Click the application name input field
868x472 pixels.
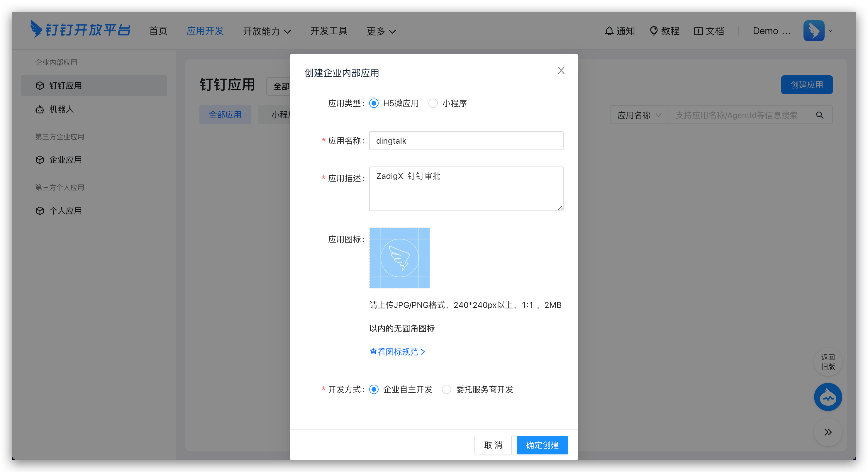click(x=466, y=141)
